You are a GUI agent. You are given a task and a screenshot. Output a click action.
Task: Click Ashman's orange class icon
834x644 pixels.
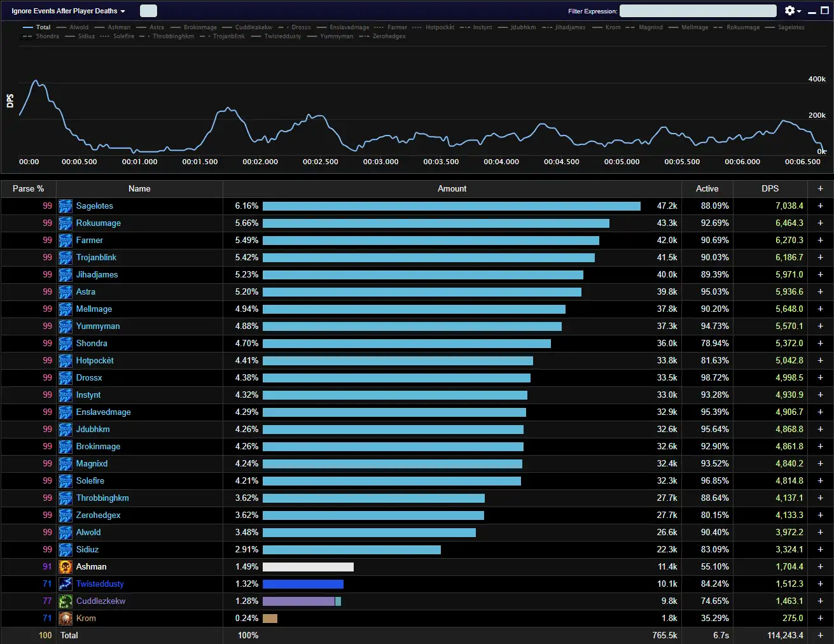click(66, 567)
